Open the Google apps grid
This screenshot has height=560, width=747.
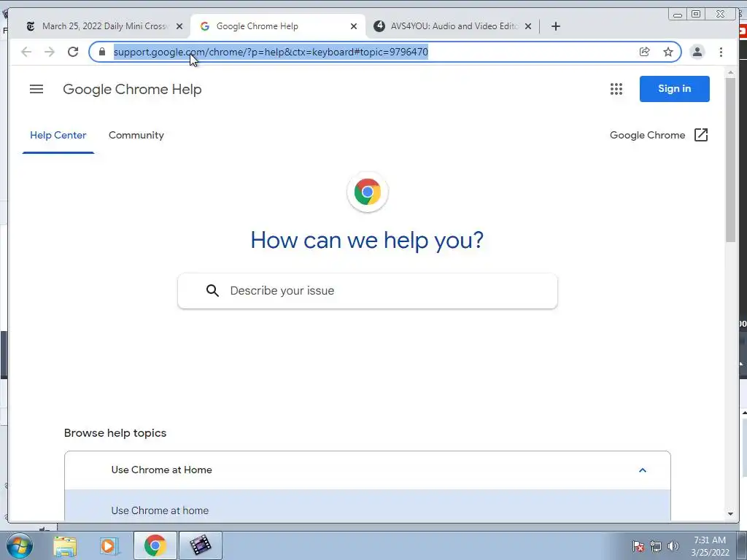click(616, 89)
